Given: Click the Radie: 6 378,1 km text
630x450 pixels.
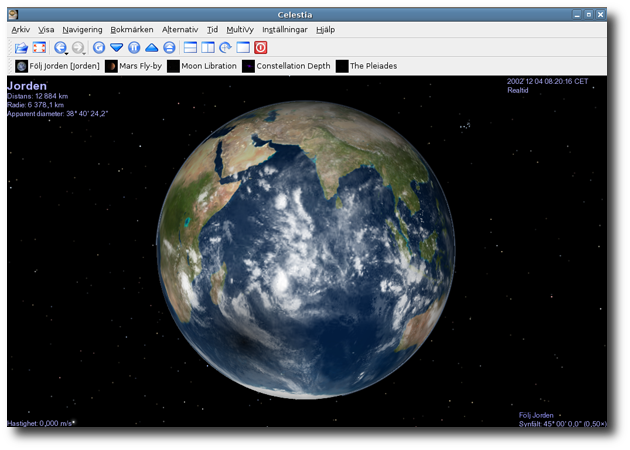Looking at the screenshot, I should [36, 105].
